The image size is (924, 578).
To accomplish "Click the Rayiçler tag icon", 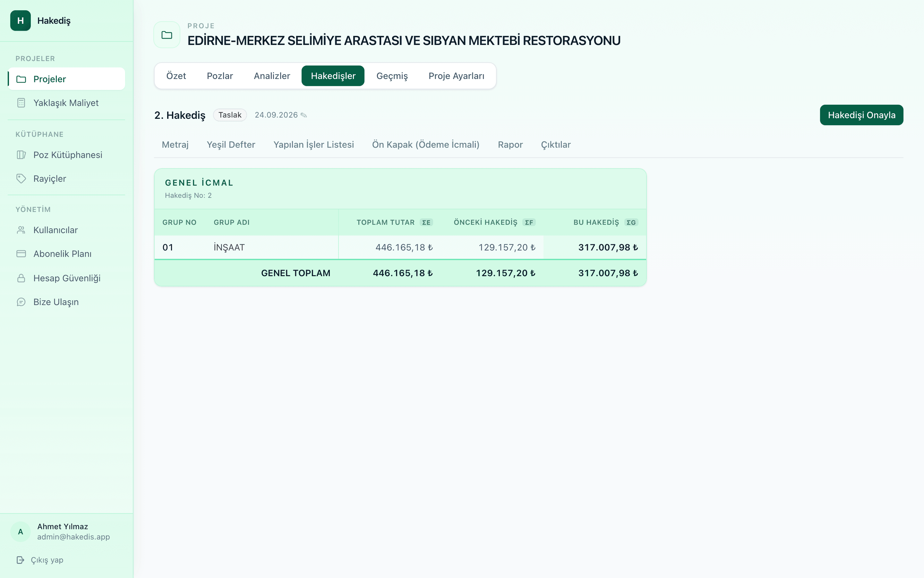I will pyautogui.click(x=21, y=179).
